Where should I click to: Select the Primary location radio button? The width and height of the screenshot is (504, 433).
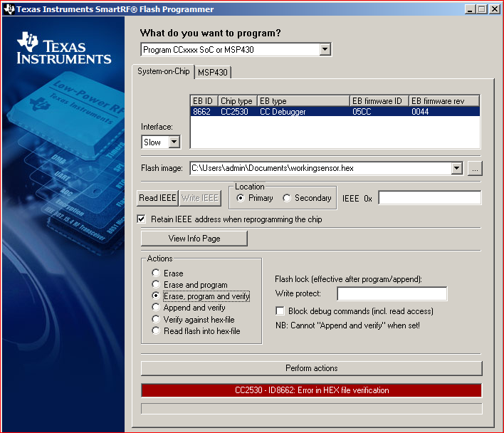[x=240, y=198]
